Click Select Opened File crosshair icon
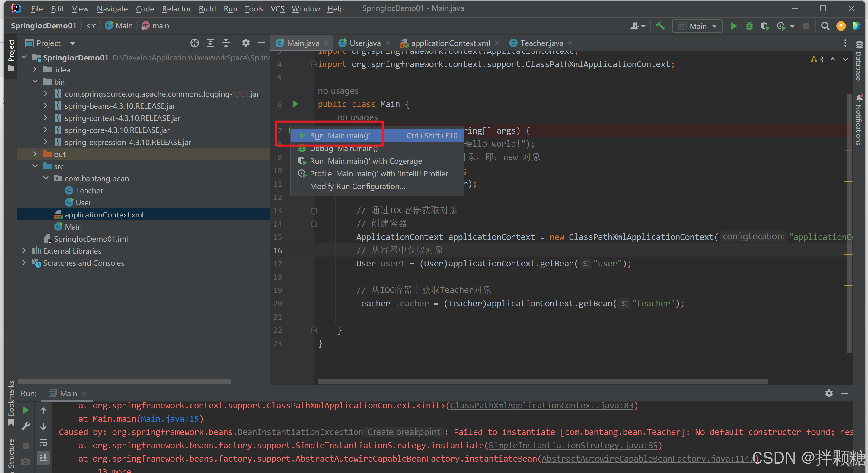The image size is (868, 473). pyautogui.click(x=194, y=43)
